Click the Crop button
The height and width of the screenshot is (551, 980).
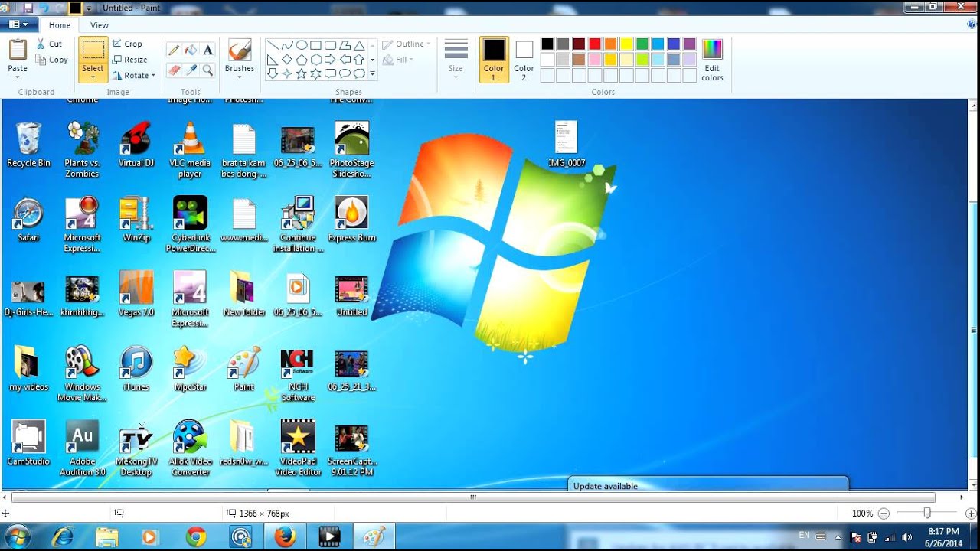(127, 44)
